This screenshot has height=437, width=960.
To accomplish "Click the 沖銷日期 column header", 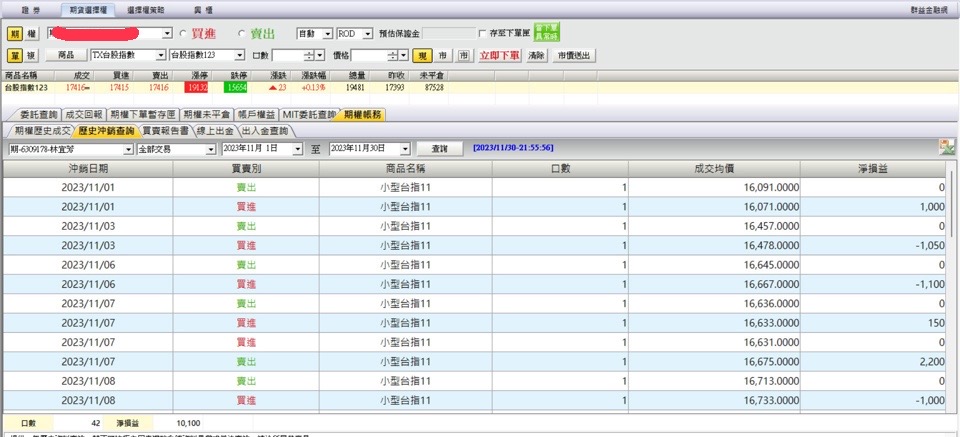I will point(88,168).
